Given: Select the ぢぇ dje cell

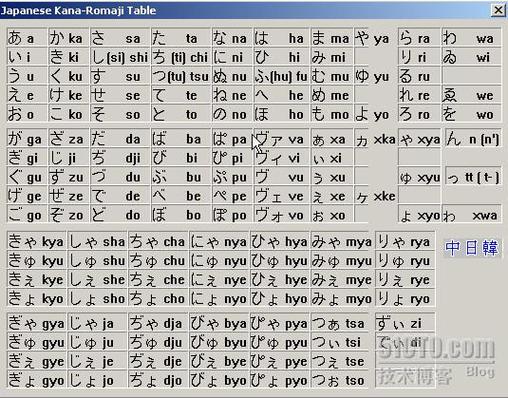Looking at the screenshot, I should pos(158,361).
